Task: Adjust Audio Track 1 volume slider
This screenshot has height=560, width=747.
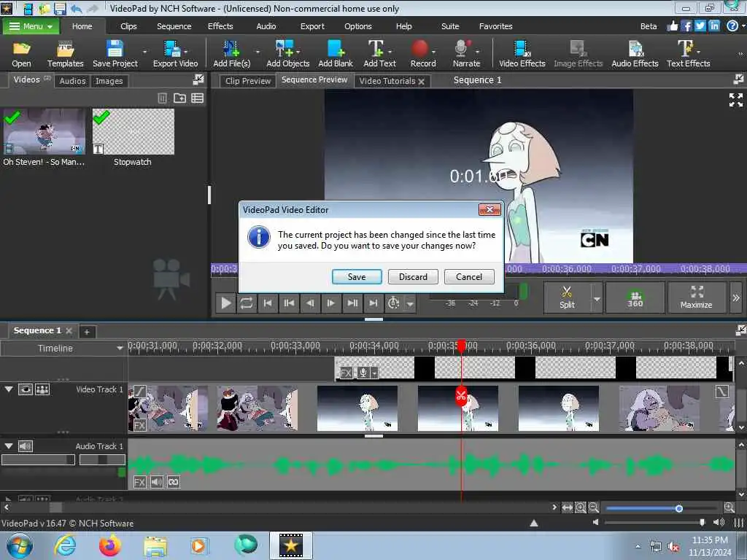Action: click(x=38, y=459)
